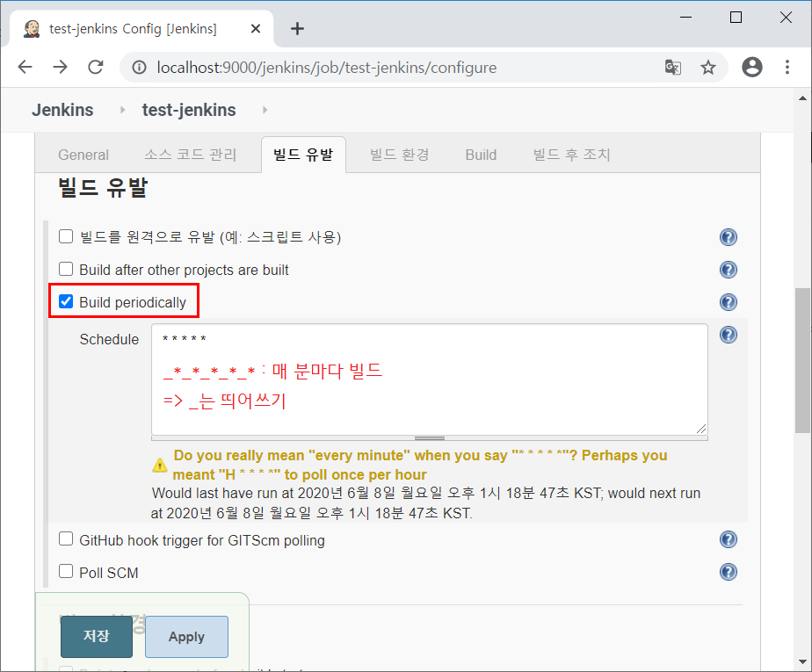812x672 pixels.
Task: Click the 'Do you really mean every minute' warning
Action: (420, 465)
